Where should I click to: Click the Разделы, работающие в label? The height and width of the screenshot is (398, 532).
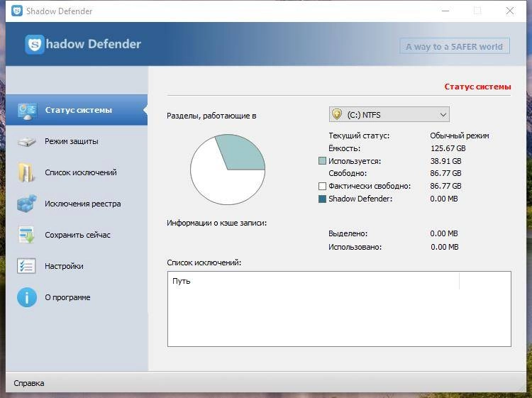click(x=211, y=116)
